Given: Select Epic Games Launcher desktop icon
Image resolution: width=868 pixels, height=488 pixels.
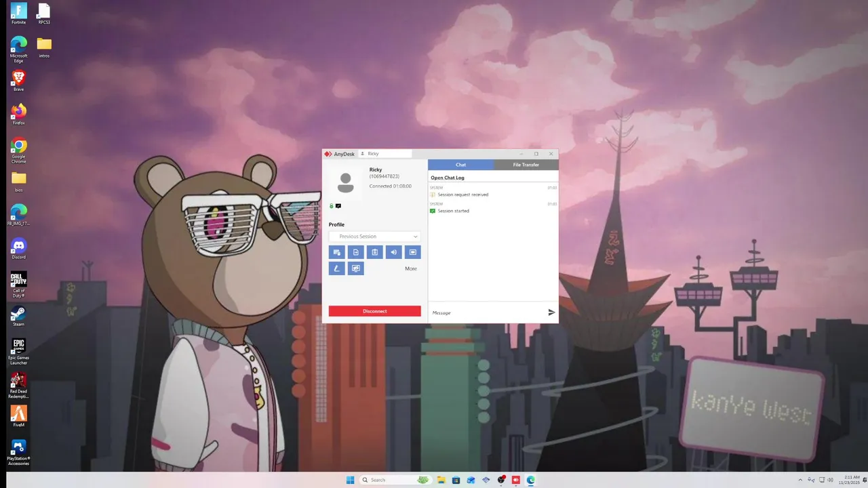Looking at the screenshot, I should tap(18, 352).
